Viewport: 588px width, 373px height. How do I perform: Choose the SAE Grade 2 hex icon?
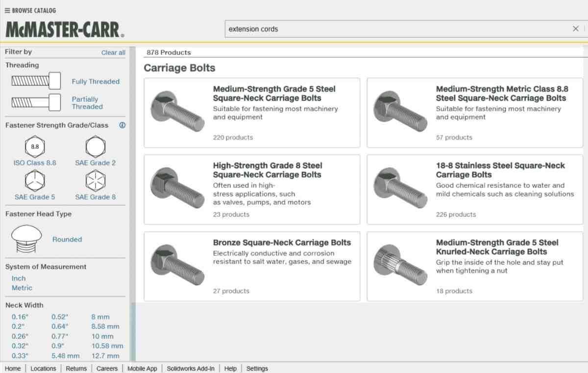tap(95, 146)
